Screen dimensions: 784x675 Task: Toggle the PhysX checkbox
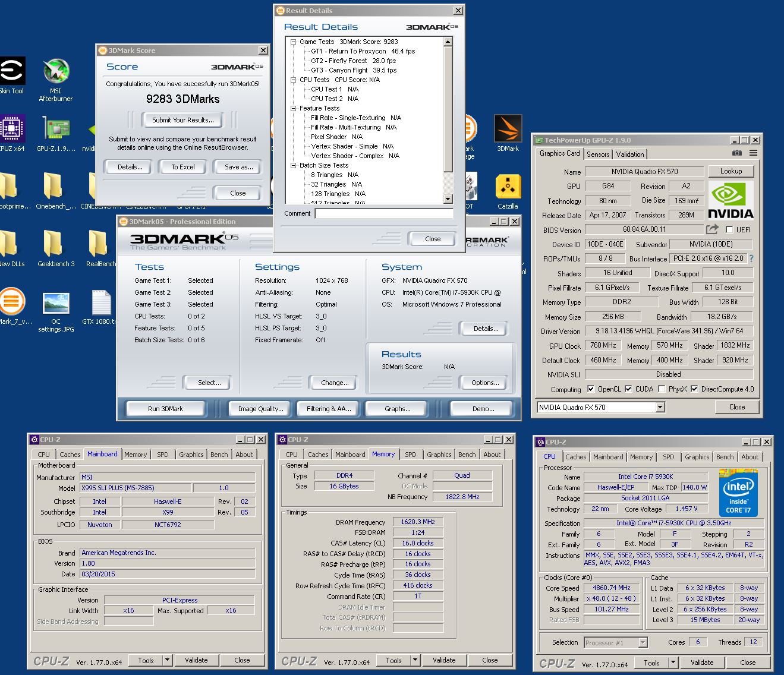(x=662, y=389)
